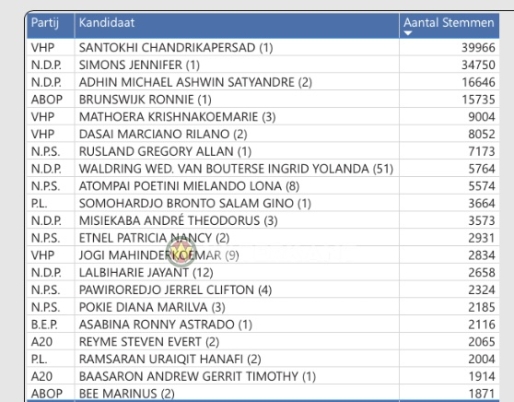This screenshot has height=402, width=514.
Task: Sort by the Partij column header
Action: pos(45,23)
